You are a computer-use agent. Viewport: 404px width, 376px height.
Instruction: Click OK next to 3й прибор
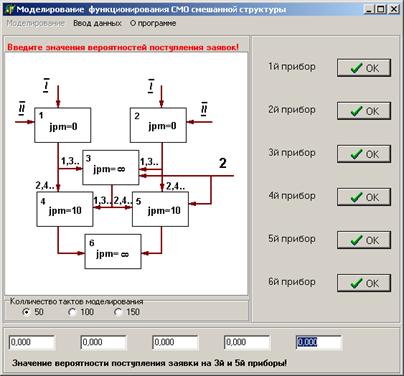[x=364, y=154]
